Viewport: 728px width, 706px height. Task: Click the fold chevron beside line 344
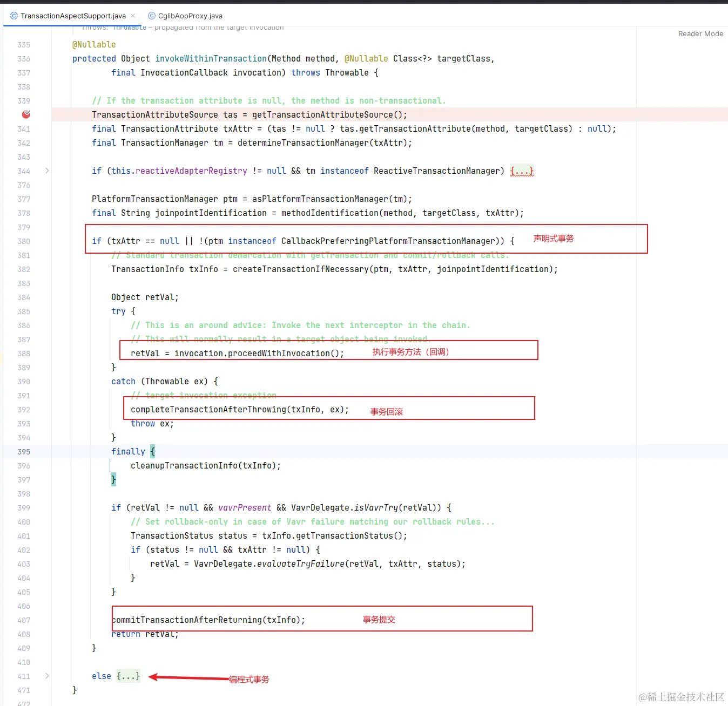pyautogui.click(x=46, y=170)
